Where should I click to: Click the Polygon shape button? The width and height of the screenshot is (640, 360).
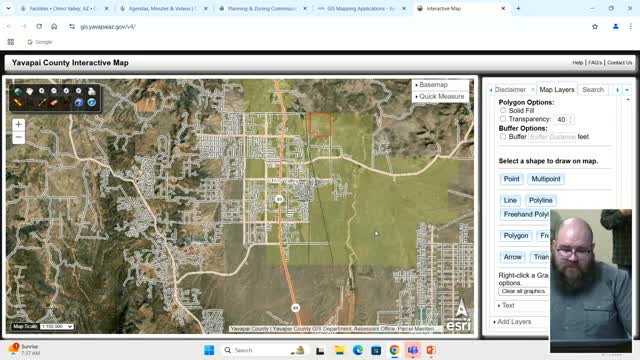(x=516, y=236)
